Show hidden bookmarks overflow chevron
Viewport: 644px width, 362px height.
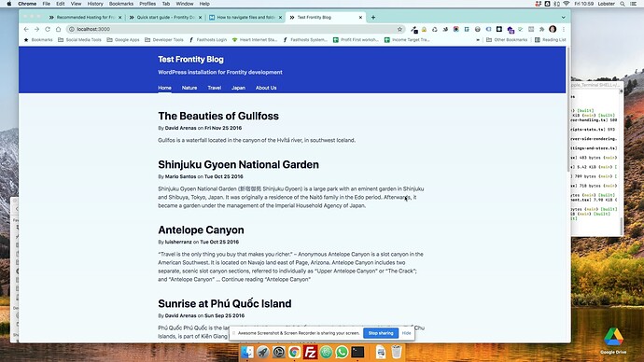[x=478, y=40]
